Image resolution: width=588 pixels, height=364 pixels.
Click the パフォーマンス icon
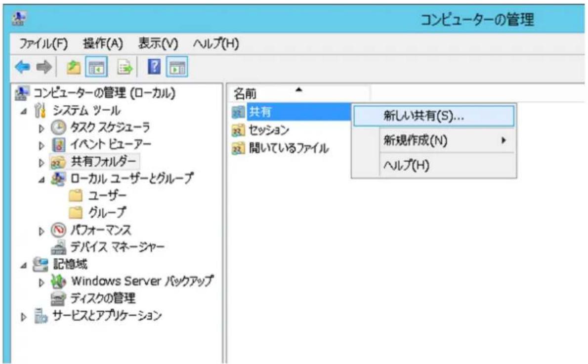coord(58,230)
